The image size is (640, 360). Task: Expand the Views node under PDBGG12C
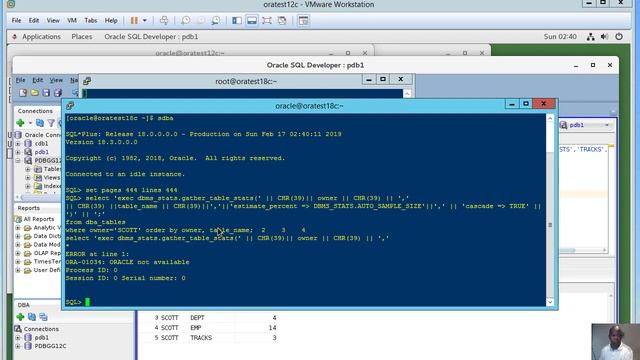tap(28, 178)
